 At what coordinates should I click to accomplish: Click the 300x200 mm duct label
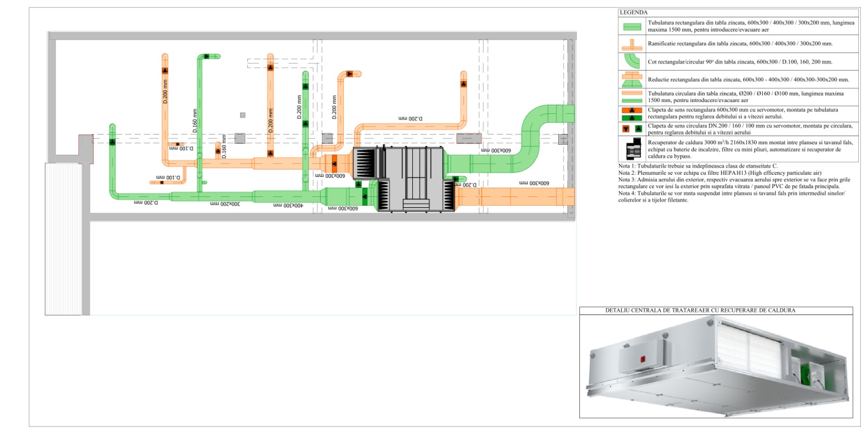click(225, 204)
